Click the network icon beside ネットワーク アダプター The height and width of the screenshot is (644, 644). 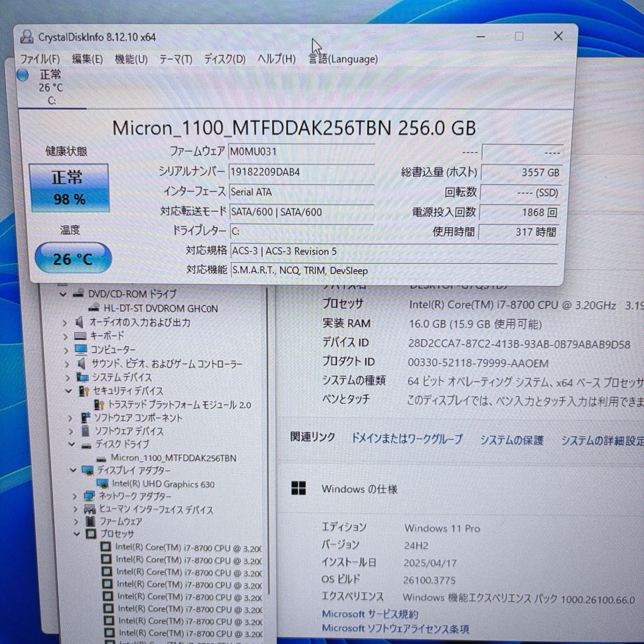pos(89,496)
